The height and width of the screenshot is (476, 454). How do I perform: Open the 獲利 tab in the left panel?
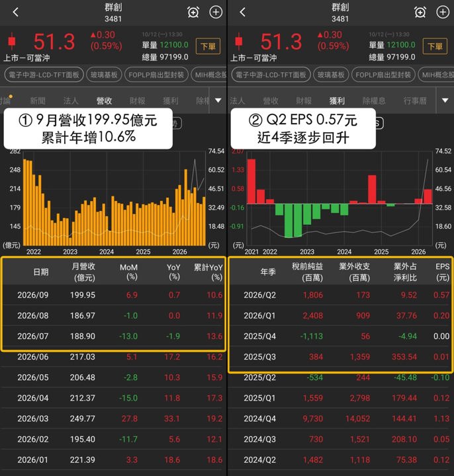click(171, 100)
